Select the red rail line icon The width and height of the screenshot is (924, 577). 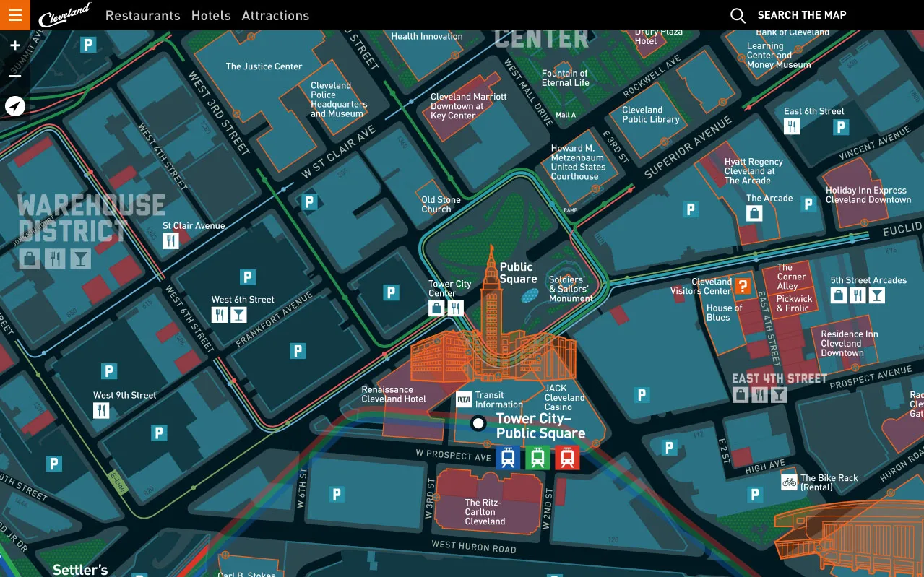[x=567, y=458]
